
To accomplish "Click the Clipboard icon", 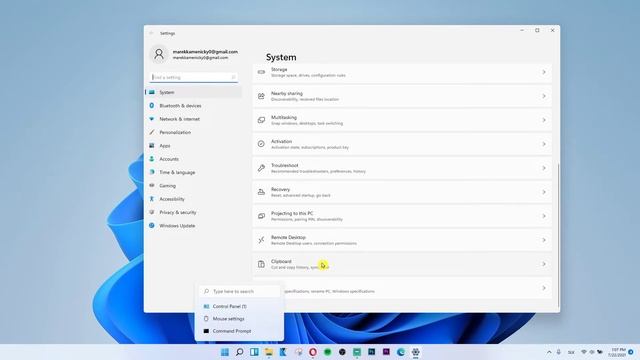I will pos(261,264).
